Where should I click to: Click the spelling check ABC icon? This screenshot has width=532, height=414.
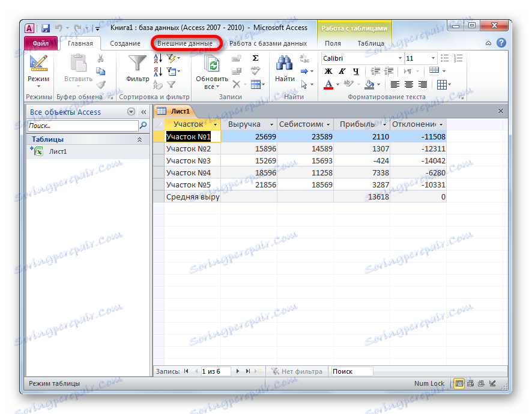coord(255,71)
